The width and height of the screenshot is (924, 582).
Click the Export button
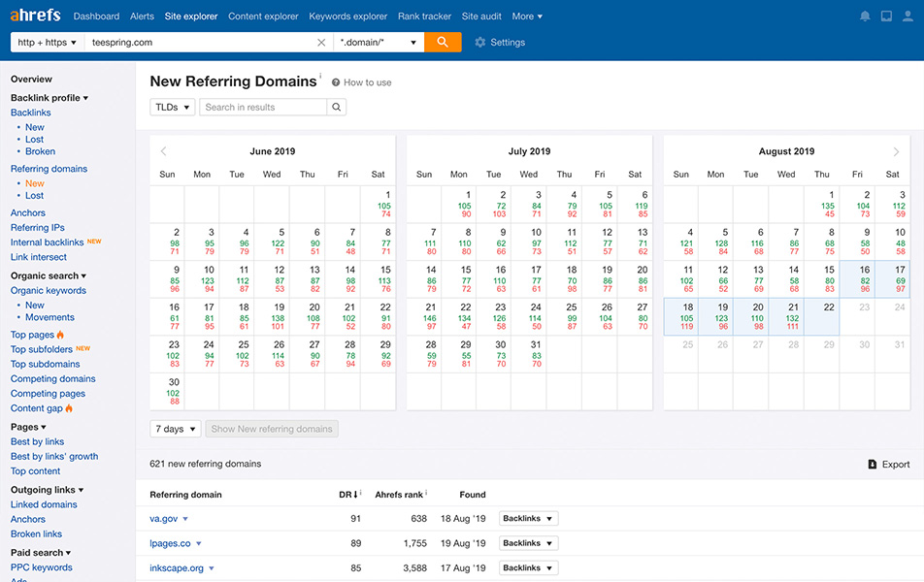(889, 465)
